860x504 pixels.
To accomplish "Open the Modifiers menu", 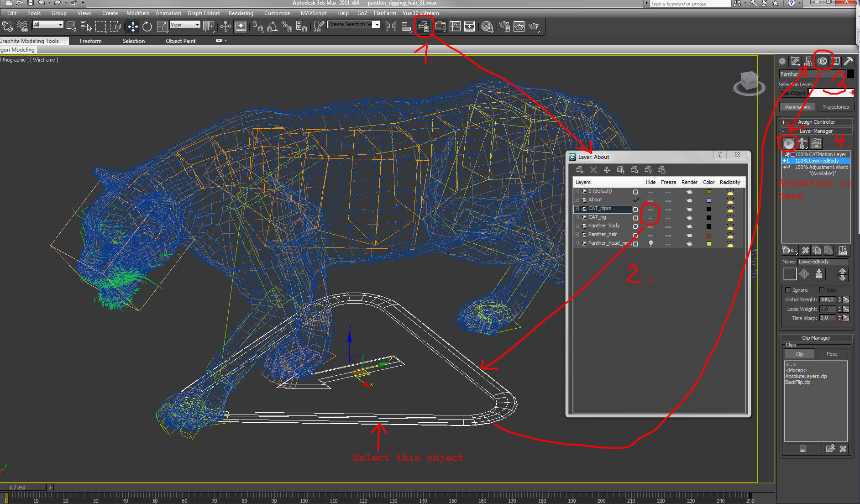I will [x=137, y=13].
